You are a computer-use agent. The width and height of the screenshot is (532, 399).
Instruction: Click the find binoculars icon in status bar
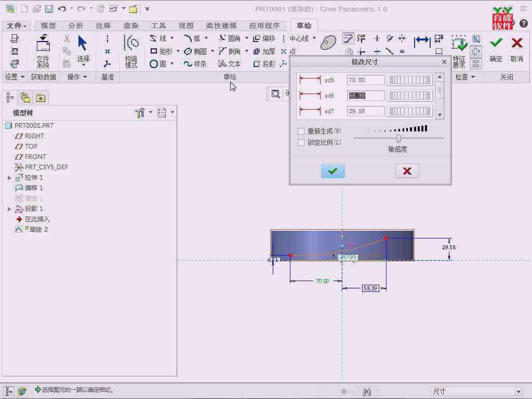[x=366, y=392]
